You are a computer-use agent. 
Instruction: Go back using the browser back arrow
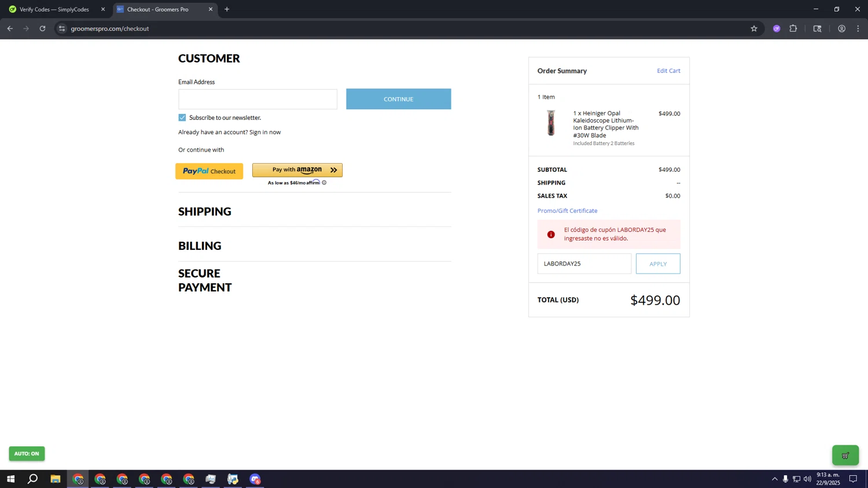tap(10, 28)
